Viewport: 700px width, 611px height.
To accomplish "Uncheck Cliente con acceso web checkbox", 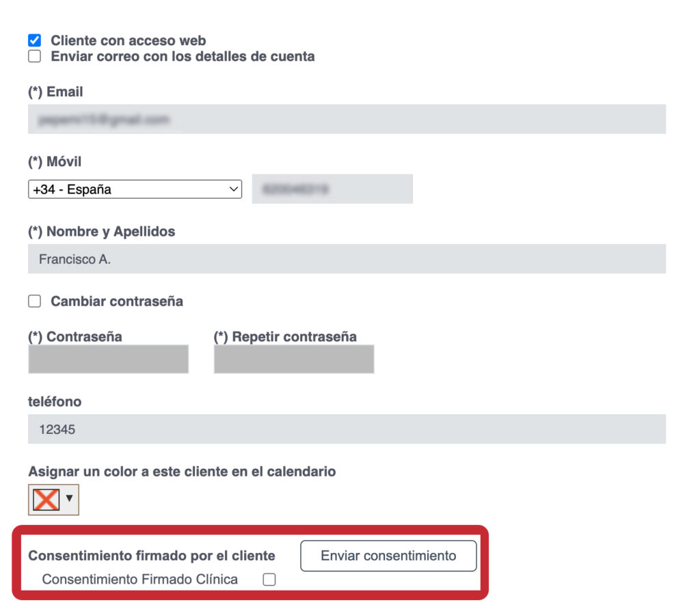I will click(x=34, y=40).
